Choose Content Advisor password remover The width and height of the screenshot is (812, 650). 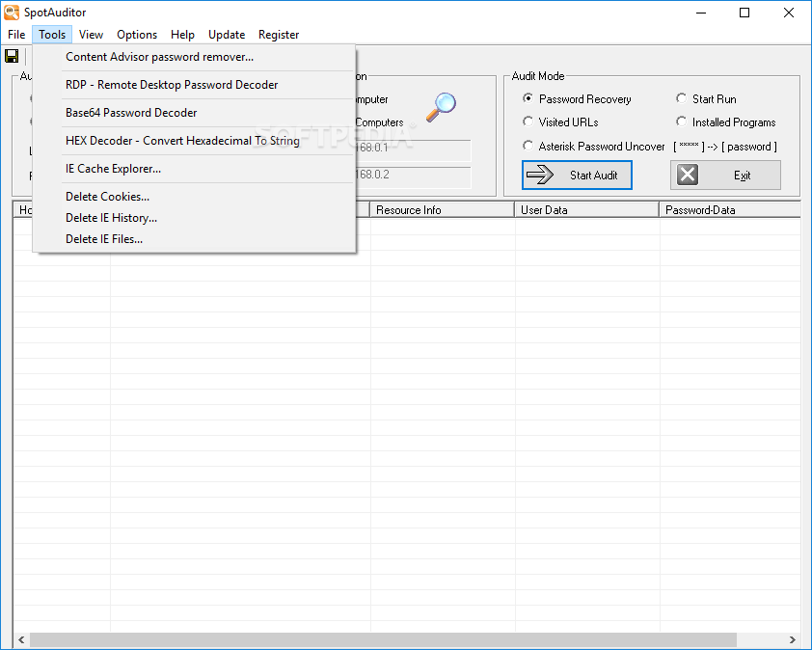194,57
